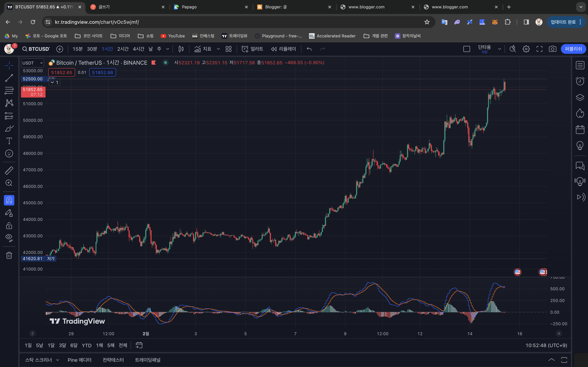
Task: Open the candlestick chart type selector
Action: 181,49
